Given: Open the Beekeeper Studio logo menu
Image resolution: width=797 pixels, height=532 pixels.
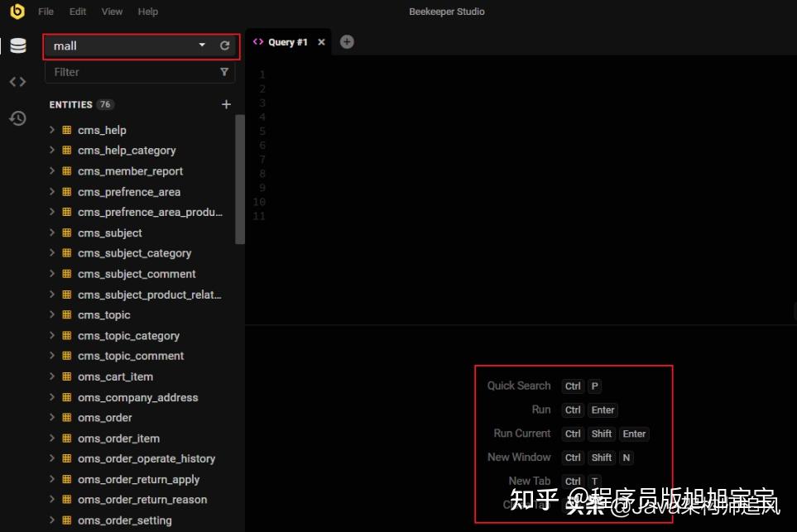Looking at the screenshot, I should [17, 11].
